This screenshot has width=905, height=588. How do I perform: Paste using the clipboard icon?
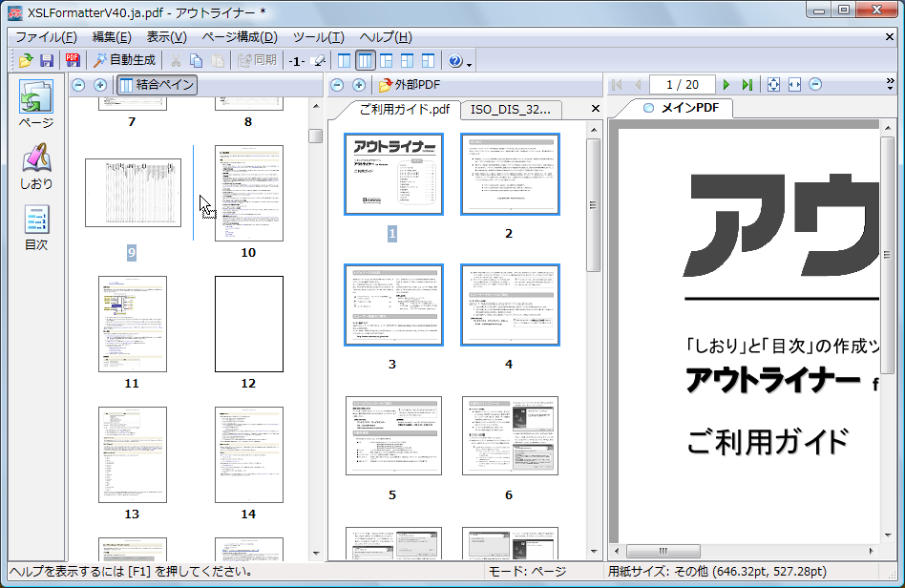coord(218,60)
